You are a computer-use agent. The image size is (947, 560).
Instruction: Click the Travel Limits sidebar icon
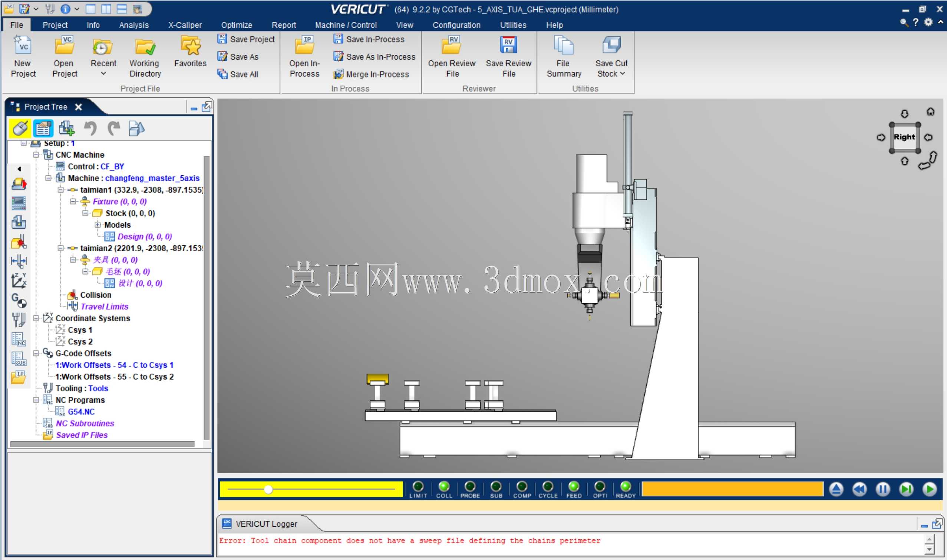19,261
